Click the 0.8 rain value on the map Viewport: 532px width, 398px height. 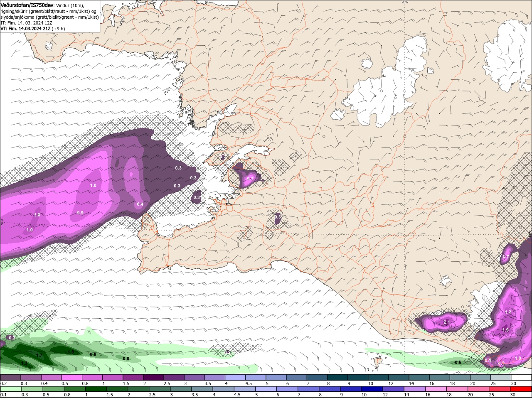[93, 354]
